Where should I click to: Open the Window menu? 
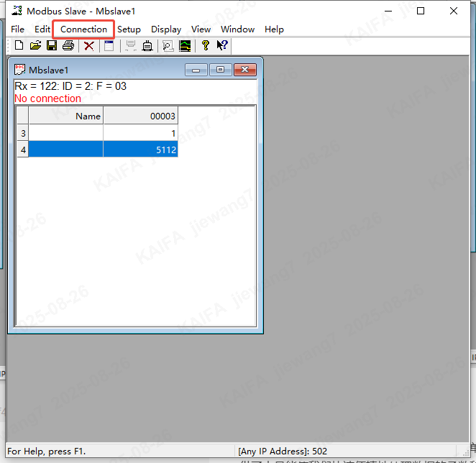(x=237, y=29)
